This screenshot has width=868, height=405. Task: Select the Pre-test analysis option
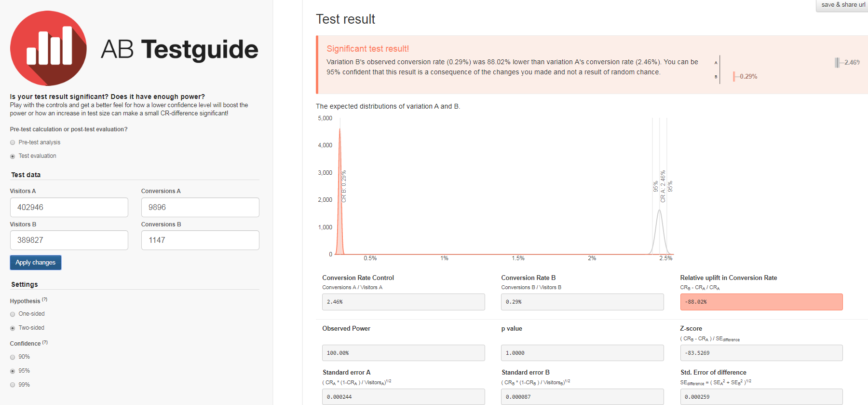tap(13, 143)
